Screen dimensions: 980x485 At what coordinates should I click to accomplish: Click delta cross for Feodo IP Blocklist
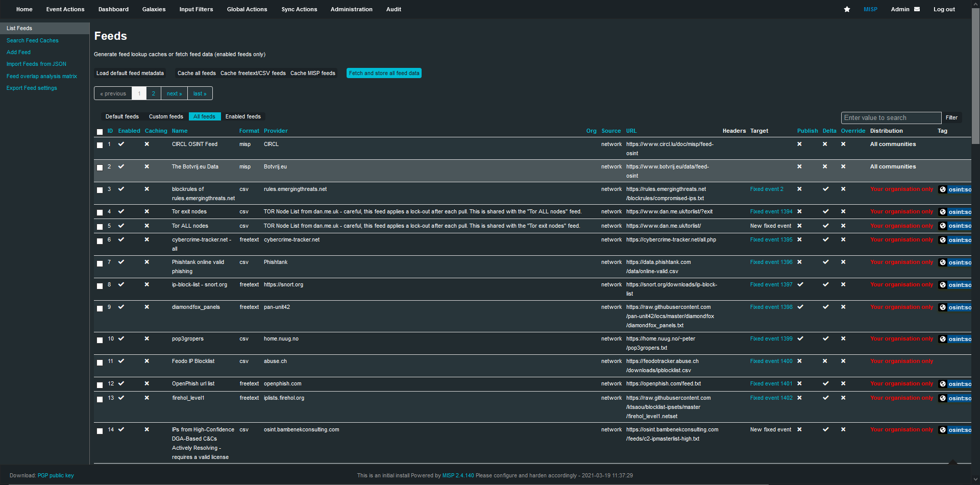click(x=825, y=361)
